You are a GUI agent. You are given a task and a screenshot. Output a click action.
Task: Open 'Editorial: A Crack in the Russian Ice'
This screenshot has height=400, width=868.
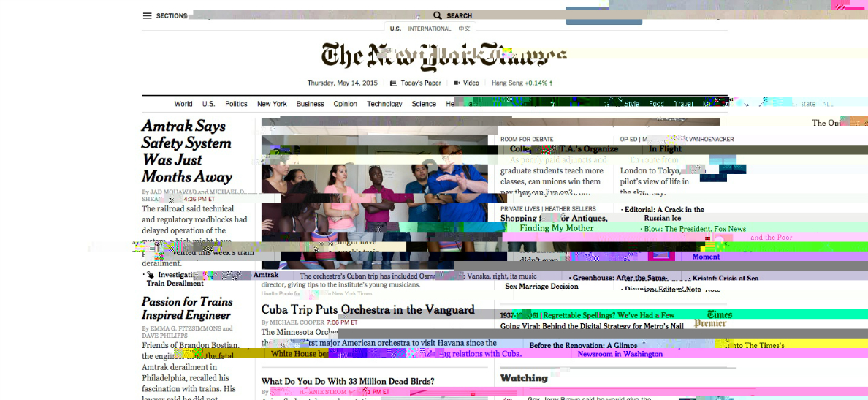click(x=663, y=214)
